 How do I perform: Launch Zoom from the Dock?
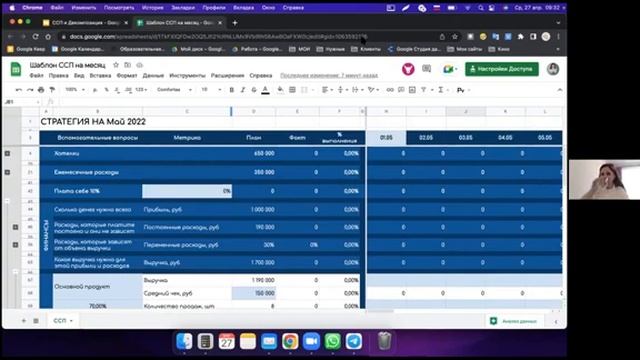(311, 341)
